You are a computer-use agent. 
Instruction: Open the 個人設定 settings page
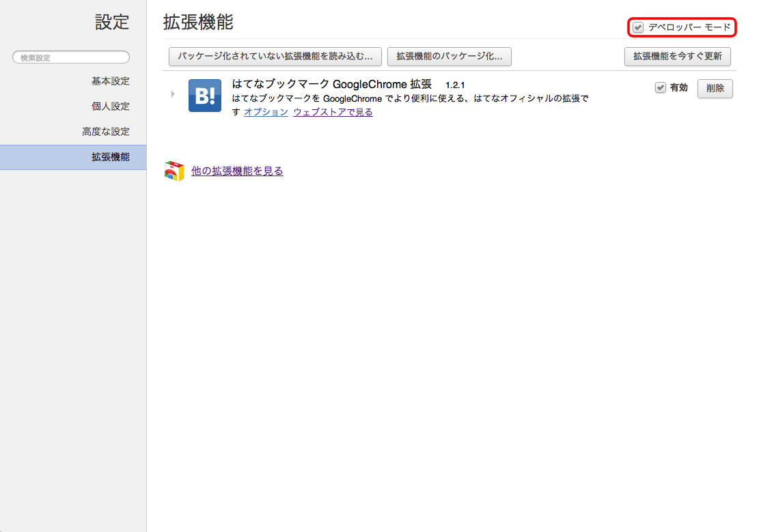pyautogui.click(x=110, y=106)
